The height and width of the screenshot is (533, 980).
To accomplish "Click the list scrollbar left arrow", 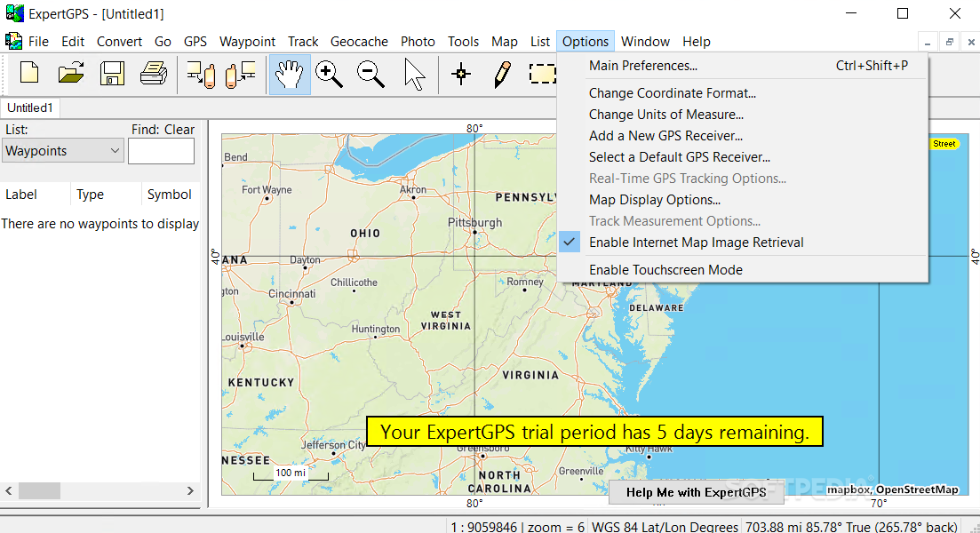I will (x=9, y=491).
